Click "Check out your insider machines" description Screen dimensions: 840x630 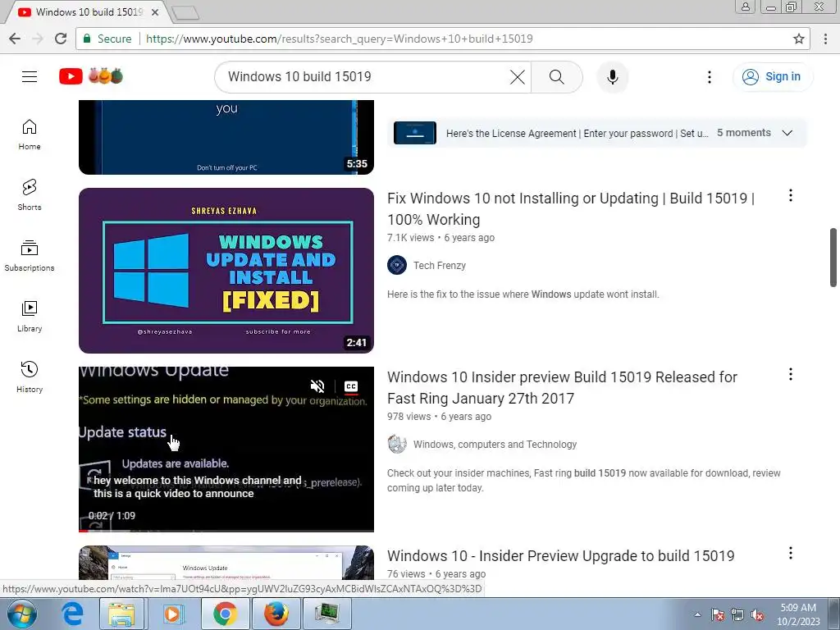pos(584,481)
